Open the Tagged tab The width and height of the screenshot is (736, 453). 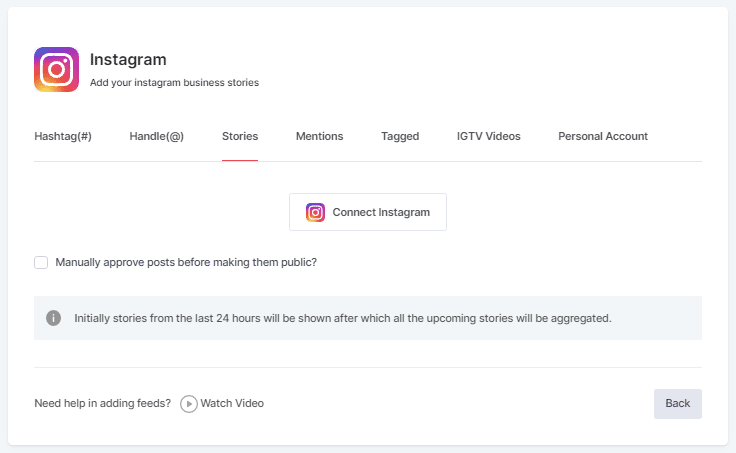click(400, 136)
